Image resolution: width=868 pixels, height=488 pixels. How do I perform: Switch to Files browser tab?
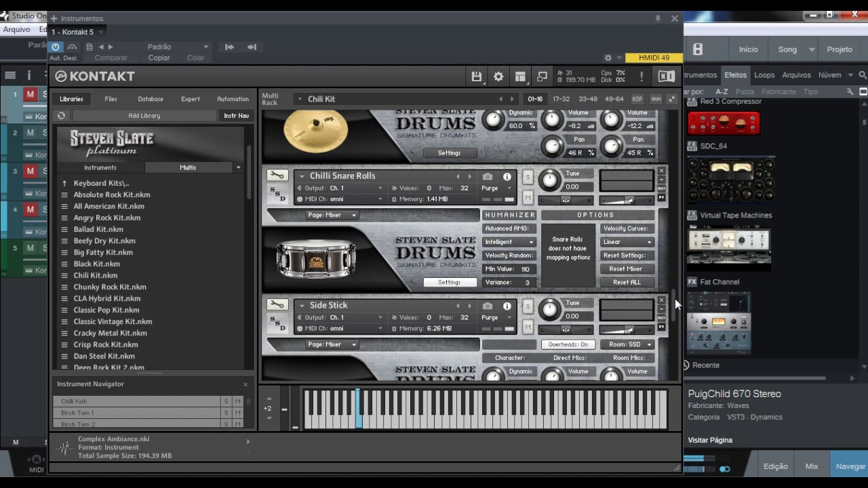click(111, 99)
